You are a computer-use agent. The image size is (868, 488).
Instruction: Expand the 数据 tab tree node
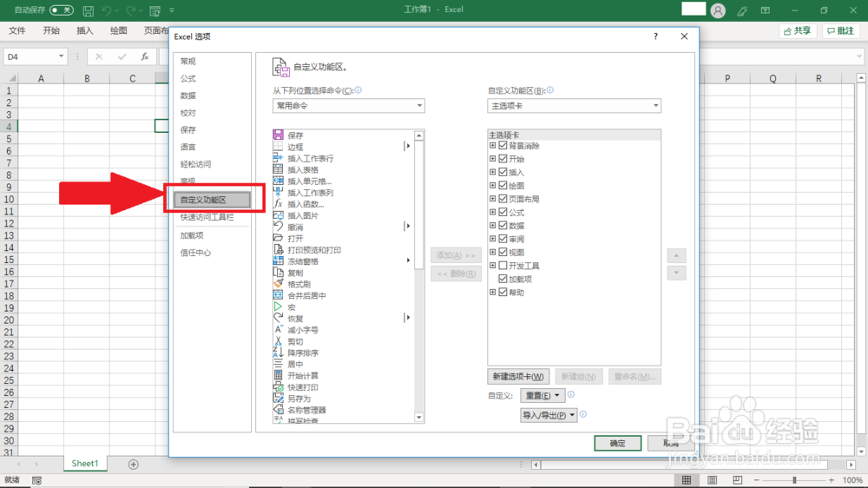[493, 226]
